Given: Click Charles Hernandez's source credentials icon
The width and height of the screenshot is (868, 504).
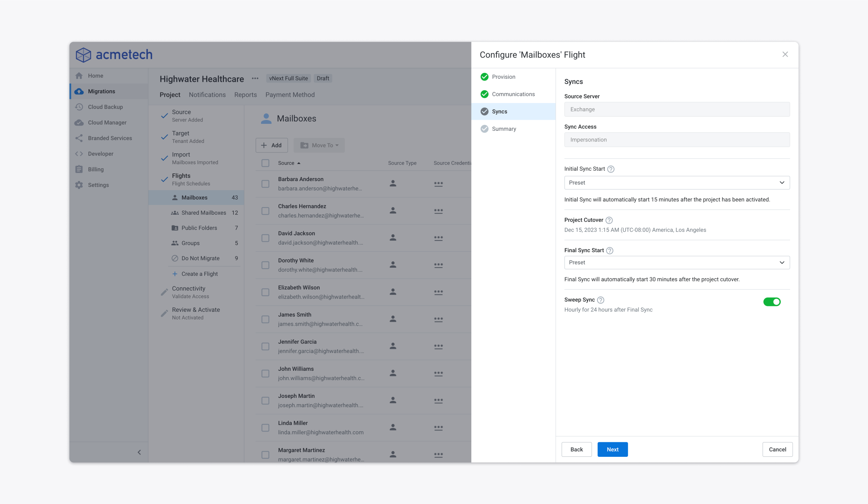Looking at the screenshot, I should click(x=439, y=211).
